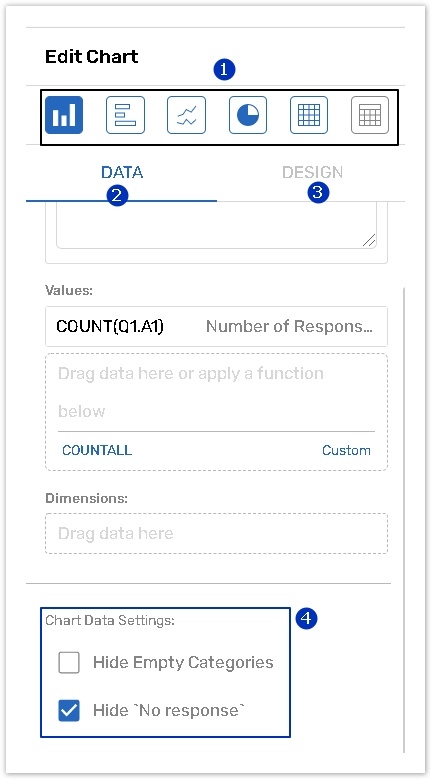Open the DATA tab
Screen dimensions: 431x779
pyautogui.click(x=122, y=173)
